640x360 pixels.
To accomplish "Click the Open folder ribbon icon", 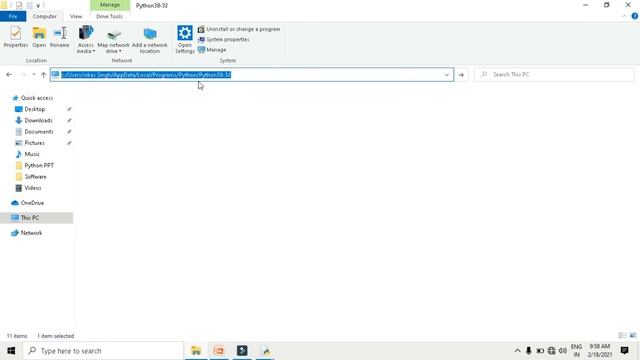I will pos(39,37).
